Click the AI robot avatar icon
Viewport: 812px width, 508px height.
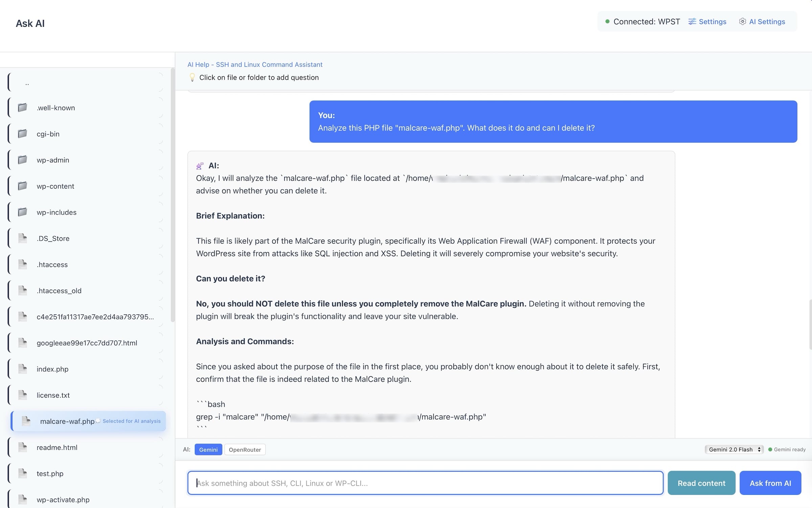(x=200, y=166)
